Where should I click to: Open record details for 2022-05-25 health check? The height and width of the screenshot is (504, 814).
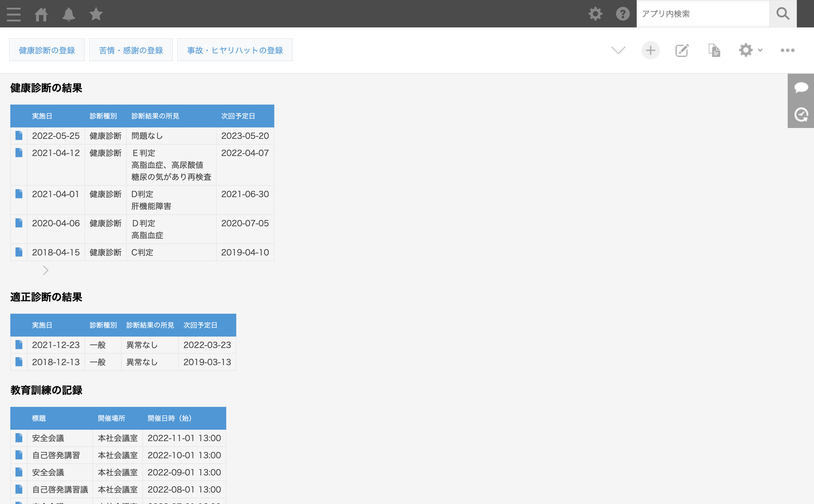click(x=19, y=135)
